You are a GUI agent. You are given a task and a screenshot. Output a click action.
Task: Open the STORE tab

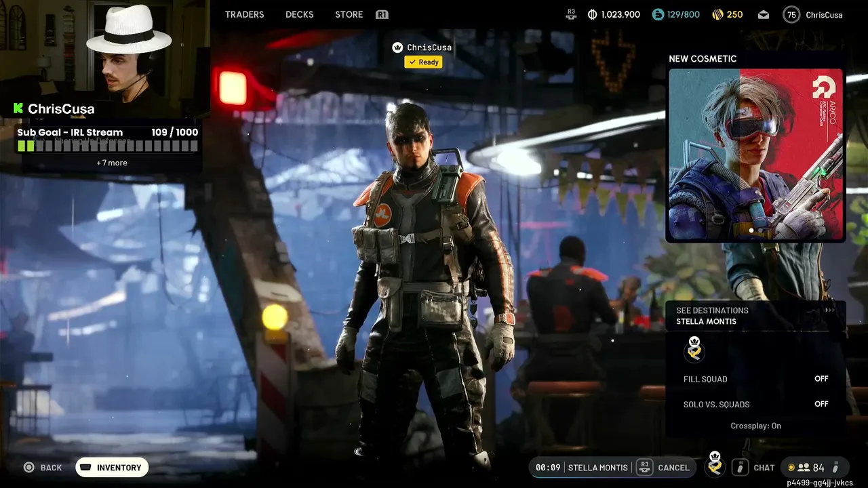[349, 14]
